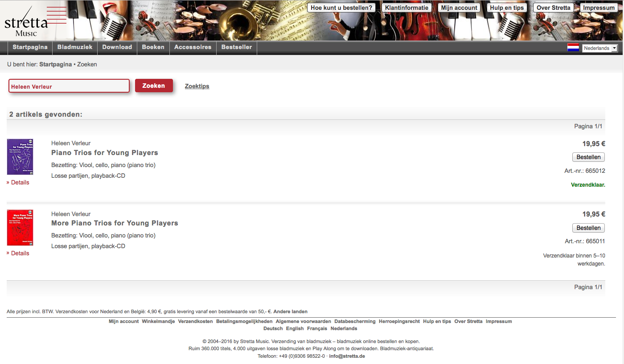Viewport: 624px width, 364px height.
Task: Open 'Hulp en tips' in the header
Action: click(507, 8)
